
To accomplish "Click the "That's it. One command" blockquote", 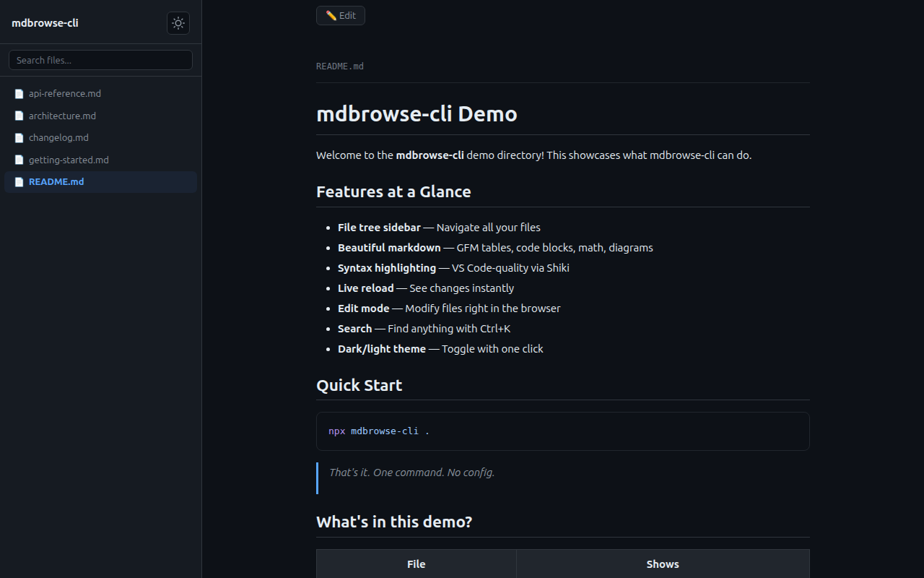I will coord(563,478).
